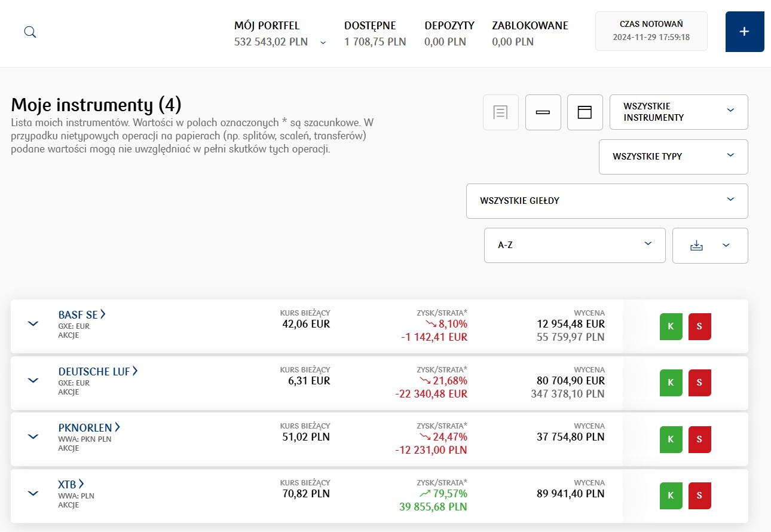Screen dimensions: 771x532
Task: Click PKNORLEN price 51,02 PLN
Action: point(306,437)
